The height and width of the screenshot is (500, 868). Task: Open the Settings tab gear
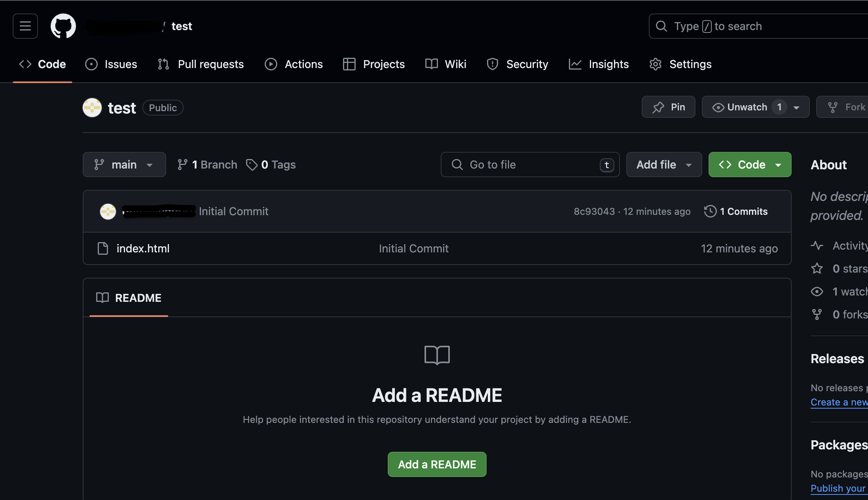tap(656, 64)
